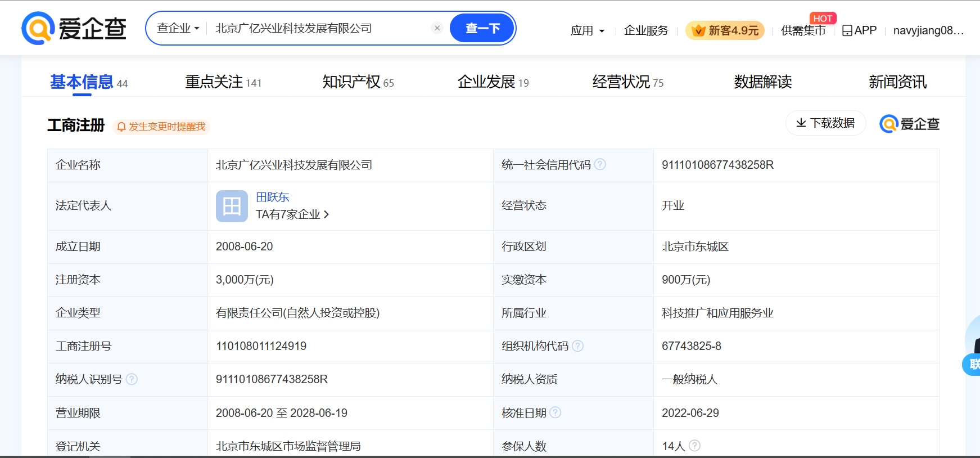Select the industry value 科技推广和应用服务业

click(x=717, y=313)
